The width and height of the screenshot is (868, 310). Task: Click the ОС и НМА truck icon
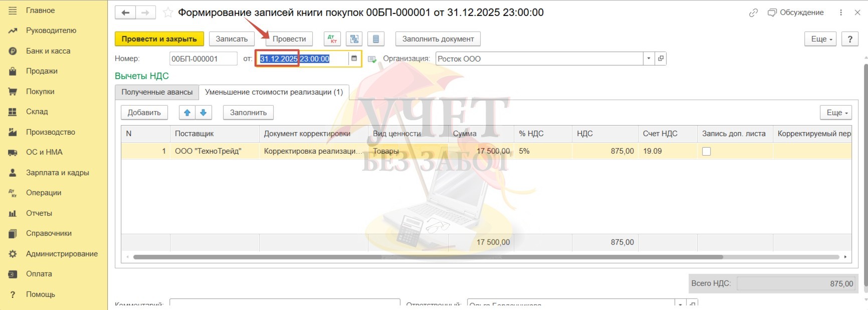point(13,152)
